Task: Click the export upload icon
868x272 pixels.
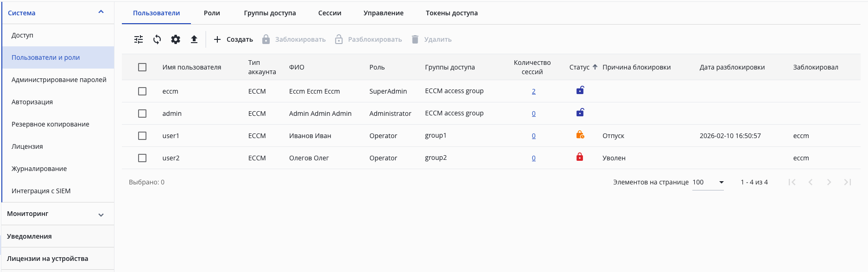Action: (x=194, y=39)
